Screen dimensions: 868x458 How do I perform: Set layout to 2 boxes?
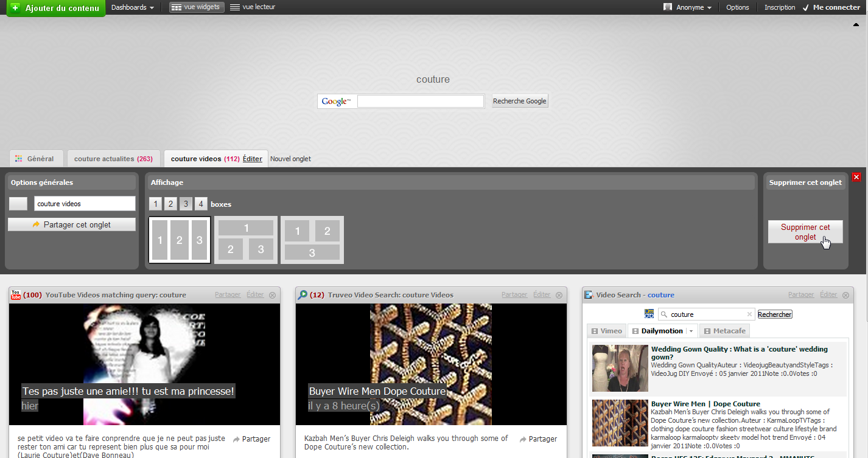[171, 204]
